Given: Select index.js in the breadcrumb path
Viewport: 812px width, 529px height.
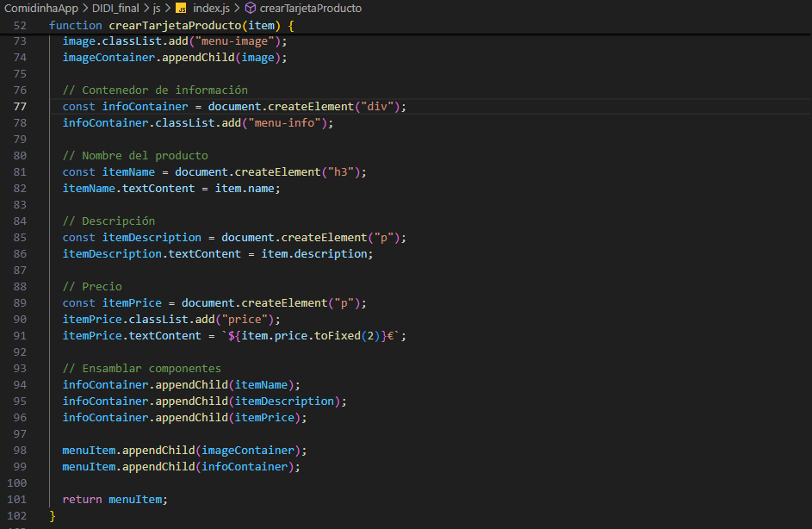Looking at the screenshot, I should 211,8.
